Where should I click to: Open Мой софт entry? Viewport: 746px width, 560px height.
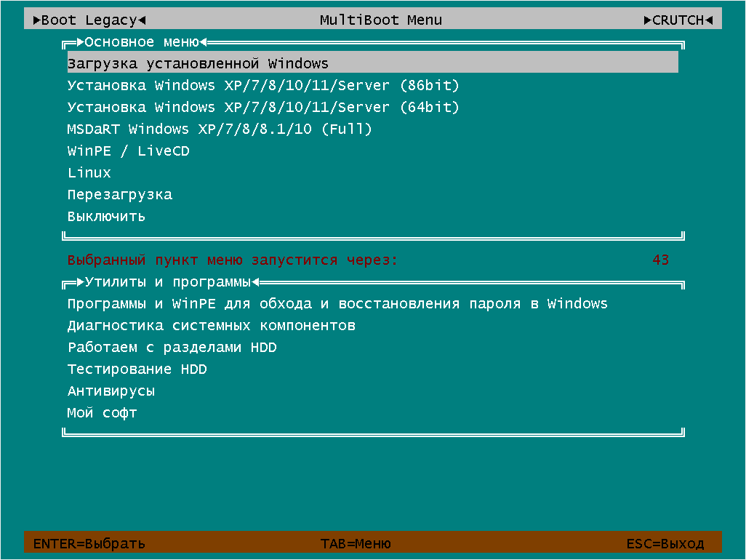[x=102, y=412]
